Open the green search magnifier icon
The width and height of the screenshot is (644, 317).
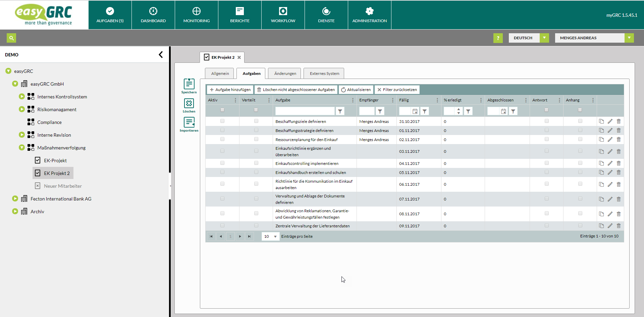click(11, 38)
